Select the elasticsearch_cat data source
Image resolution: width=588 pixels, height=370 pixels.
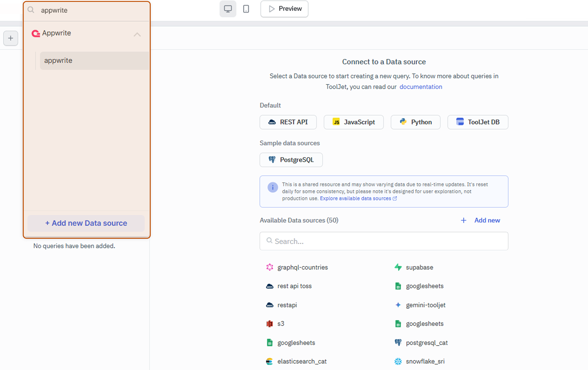pos(302,361)
